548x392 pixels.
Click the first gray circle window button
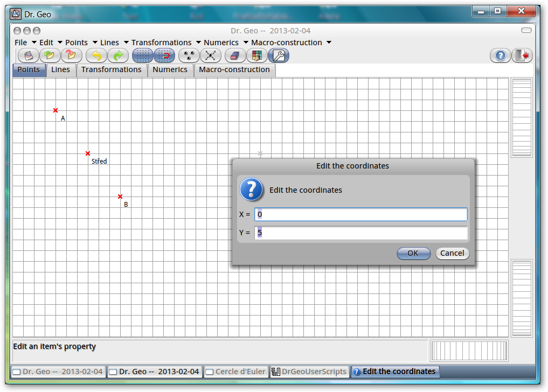point(17,31)
